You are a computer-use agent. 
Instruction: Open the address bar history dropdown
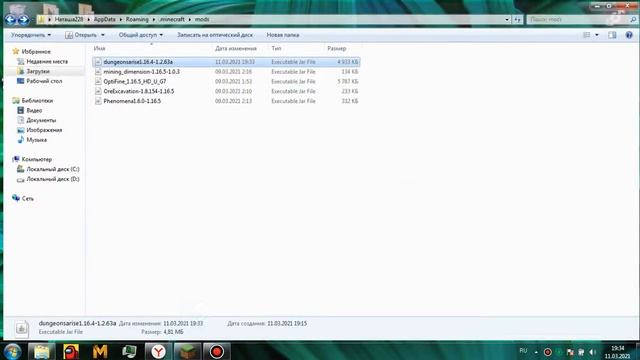pos(507,19)
